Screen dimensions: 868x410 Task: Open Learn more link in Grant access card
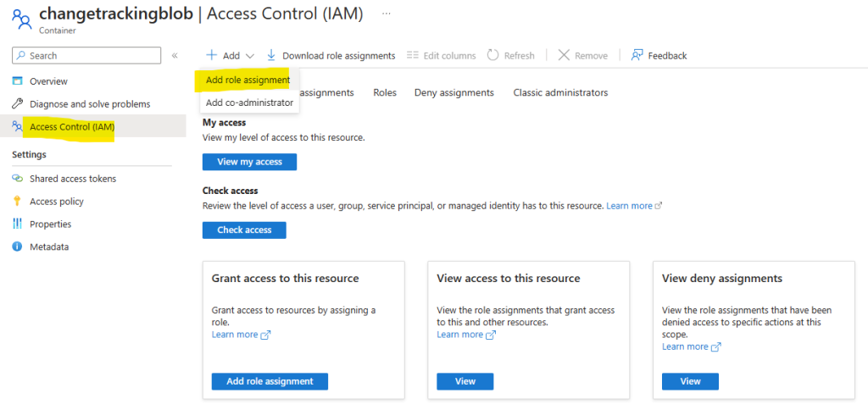pos(235,335)
